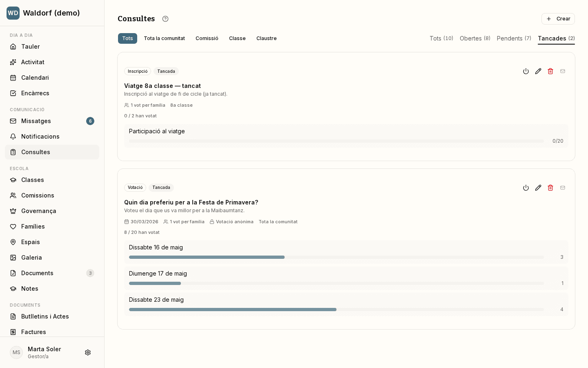Image resolution: width=588 pixels, height=368 pixels.
Task: Open user settings gear beside Marta Soler
Action: (x=88, y=352)
